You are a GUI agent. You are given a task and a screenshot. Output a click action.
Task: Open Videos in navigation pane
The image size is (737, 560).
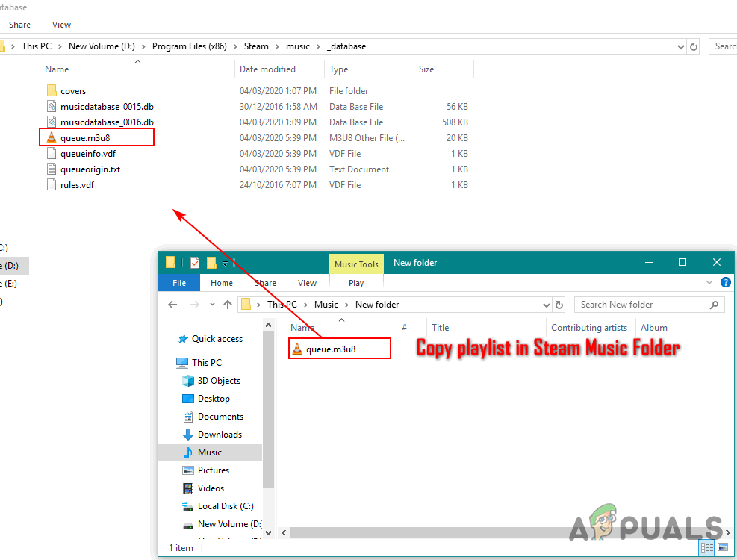point(203,488)
